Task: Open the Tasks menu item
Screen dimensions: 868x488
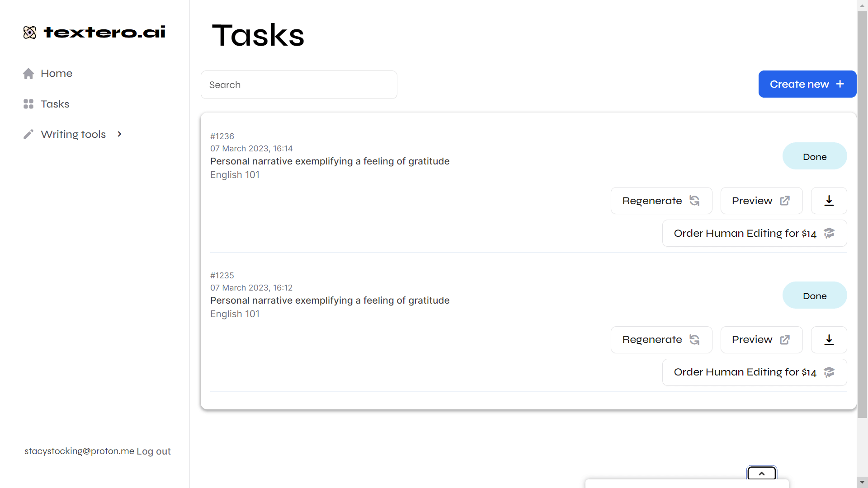Action: (x=55, y=104)
